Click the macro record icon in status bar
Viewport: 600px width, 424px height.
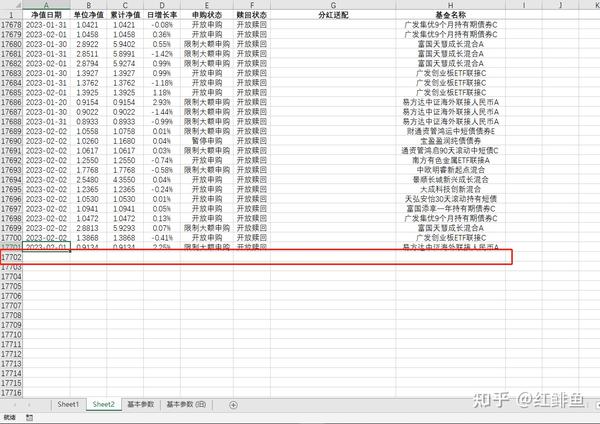(x=29, y=417)
